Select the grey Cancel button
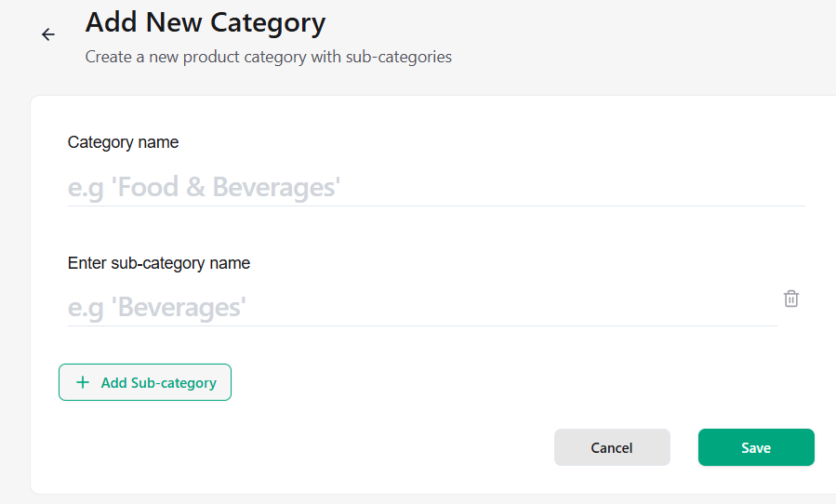 612,447
